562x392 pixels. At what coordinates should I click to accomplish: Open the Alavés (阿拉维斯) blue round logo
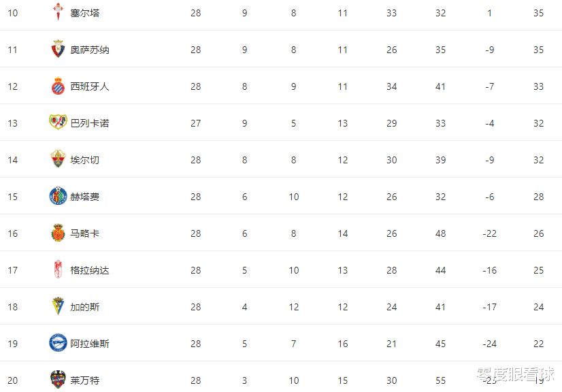[58, 343]
